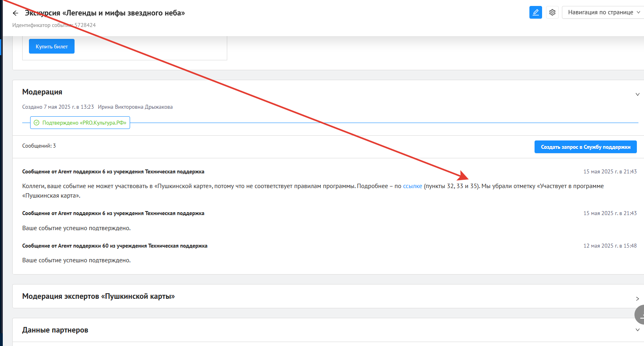Click the «Сообщений: 3» message counter
This screenshot has width=644, height=346.
point(39,146)
